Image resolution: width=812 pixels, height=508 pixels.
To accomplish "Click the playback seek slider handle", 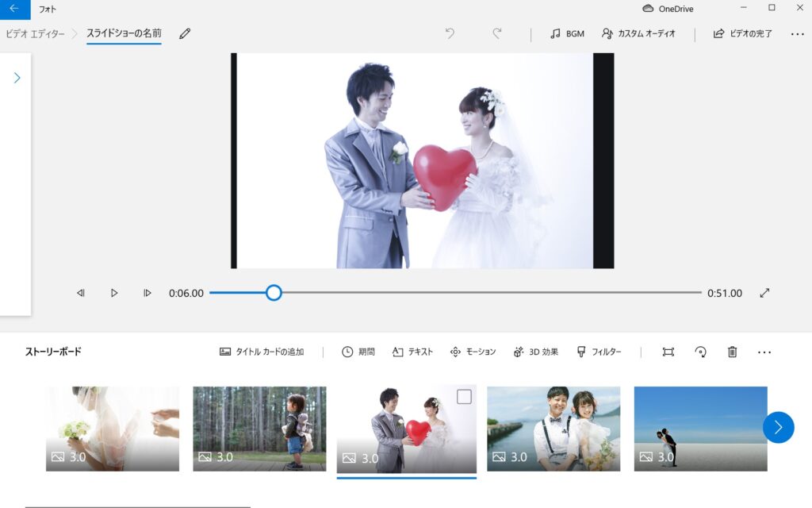I will [274, 293].
